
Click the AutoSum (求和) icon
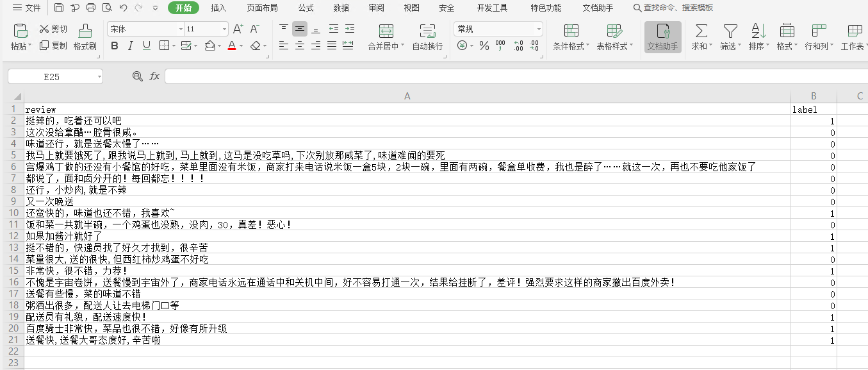click(700, 35)
